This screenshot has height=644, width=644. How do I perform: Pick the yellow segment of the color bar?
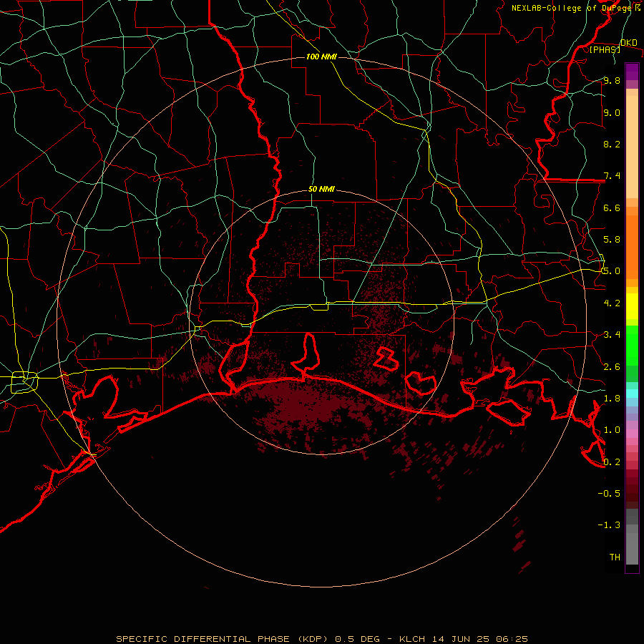[632, 306]
